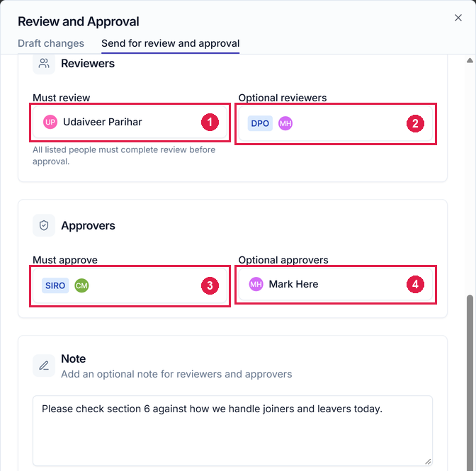Click the scrollbar up arrow
476x471 pixels.
coord(470,60)
